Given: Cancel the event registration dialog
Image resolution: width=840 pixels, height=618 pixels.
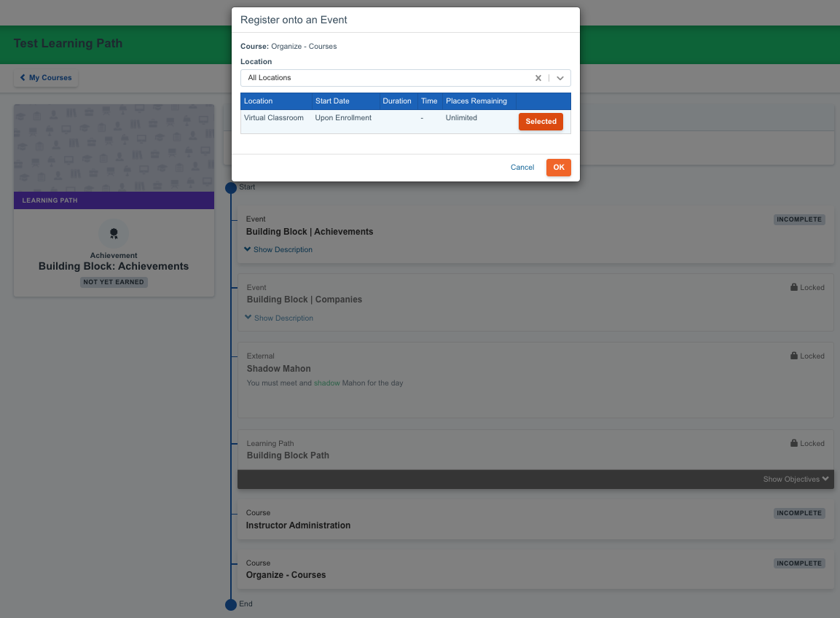Looking at the screenshot, I should coord(522,167).
